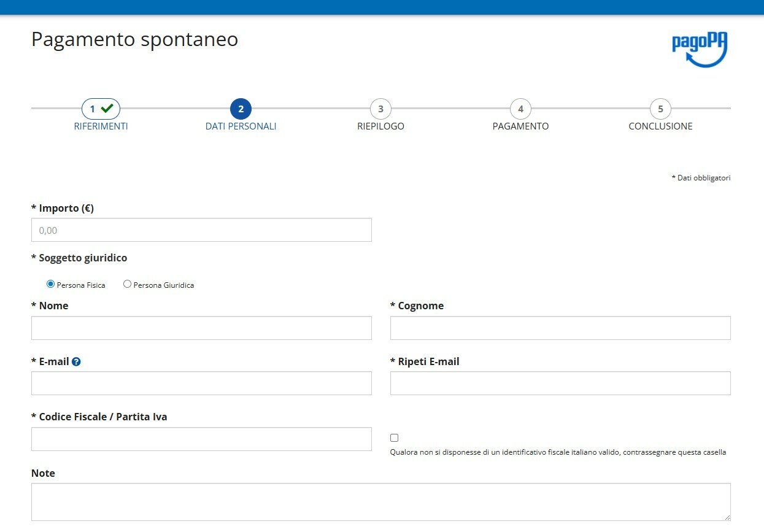Viewport: 764px width, 532px height.
Task: Click into the Nome text field
Action: pos(201,328)
